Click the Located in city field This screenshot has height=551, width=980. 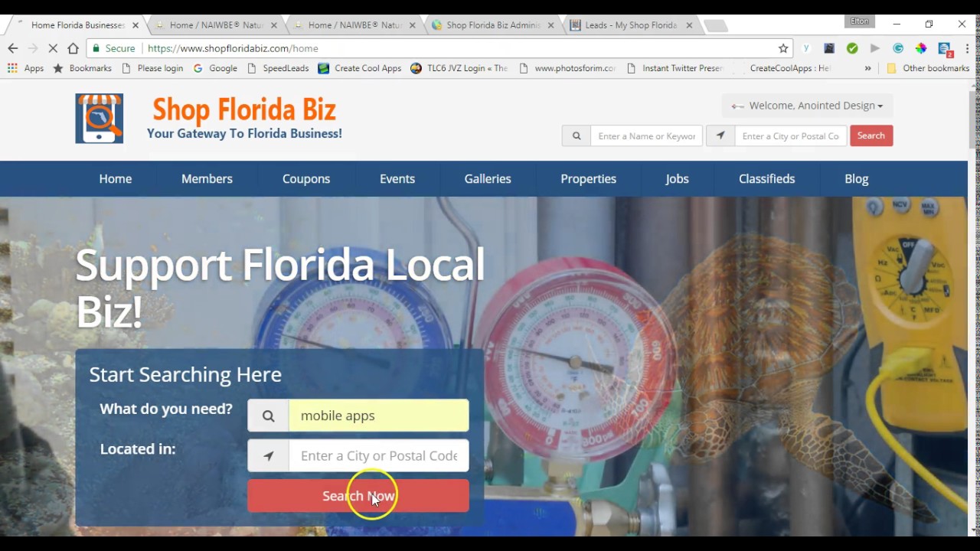(x=378, y=455)
